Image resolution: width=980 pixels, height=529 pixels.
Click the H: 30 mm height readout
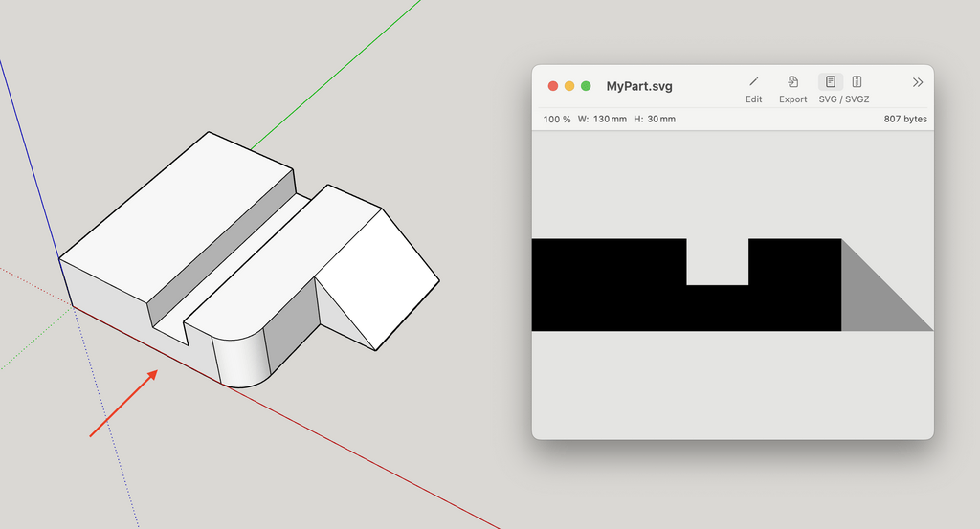(655, 119)
